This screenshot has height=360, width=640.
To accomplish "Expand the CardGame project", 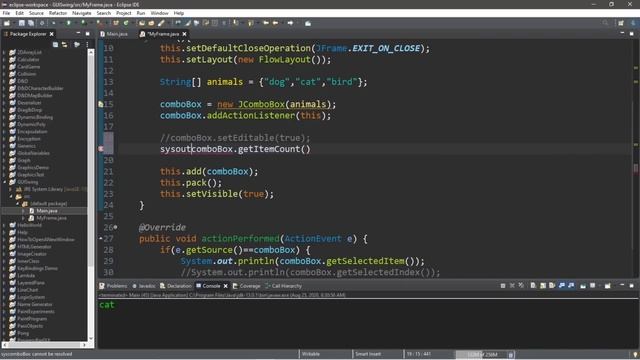I will click(x=4, y=67).
